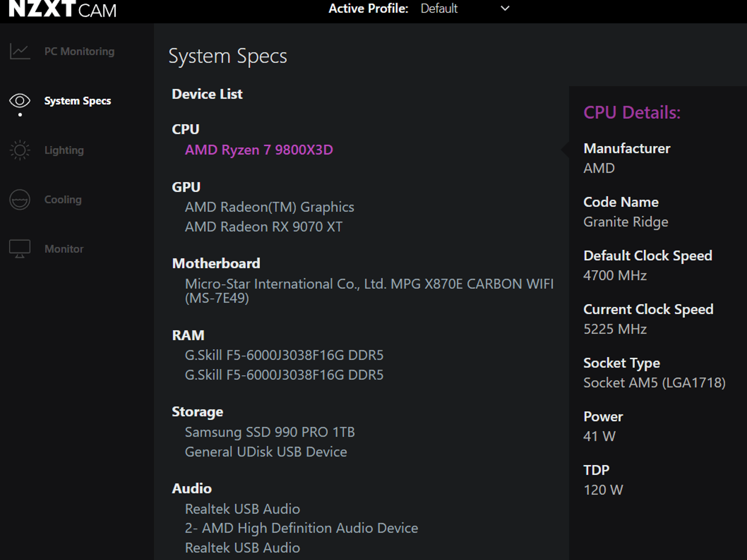This screenshot has height=560, width=747.
Task: Click the RAM category heading
Action: tap(188, 335)
